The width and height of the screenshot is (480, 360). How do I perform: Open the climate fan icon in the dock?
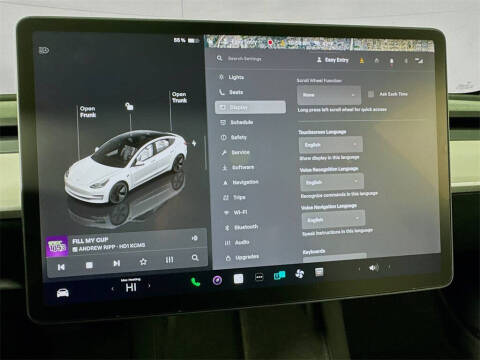click(299, 274)
